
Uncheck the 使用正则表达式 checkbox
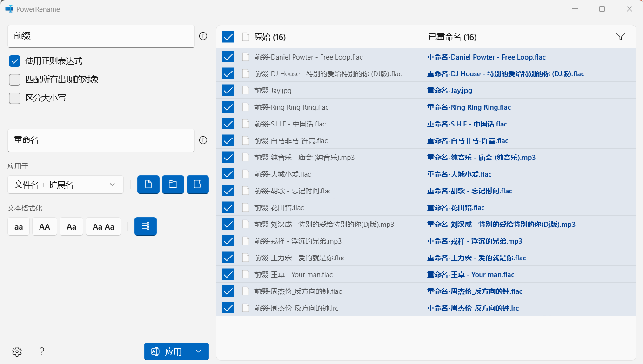point(15,61)
